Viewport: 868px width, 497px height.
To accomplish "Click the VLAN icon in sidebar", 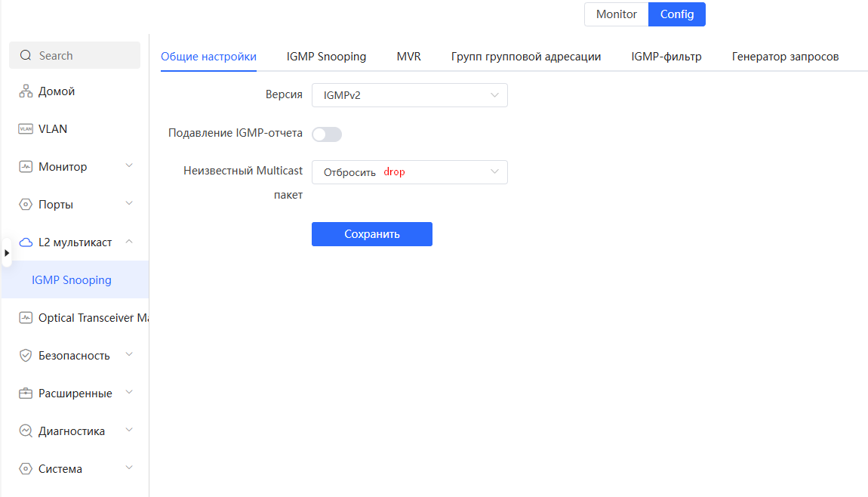I will click(x=26, y=129).
